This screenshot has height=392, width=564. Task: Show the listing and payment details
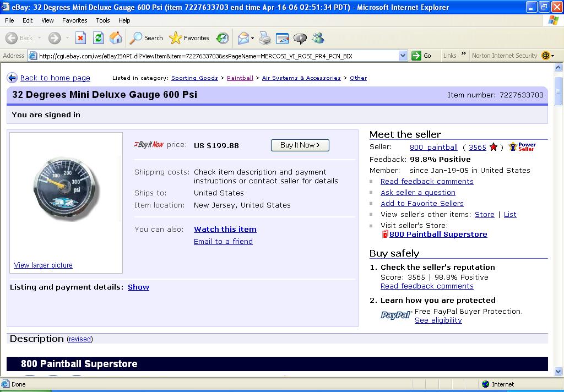[138, 287]
